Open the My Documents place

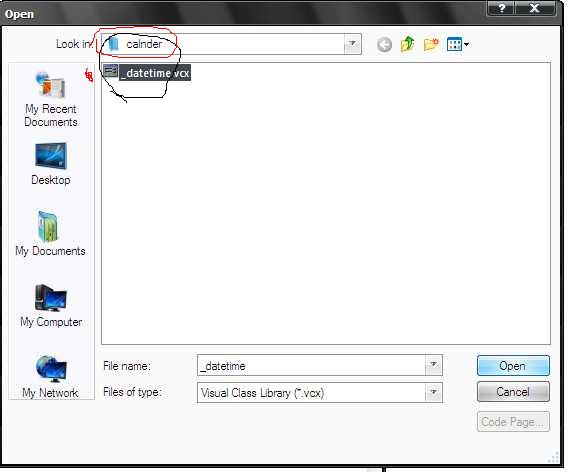coord(50,233)
